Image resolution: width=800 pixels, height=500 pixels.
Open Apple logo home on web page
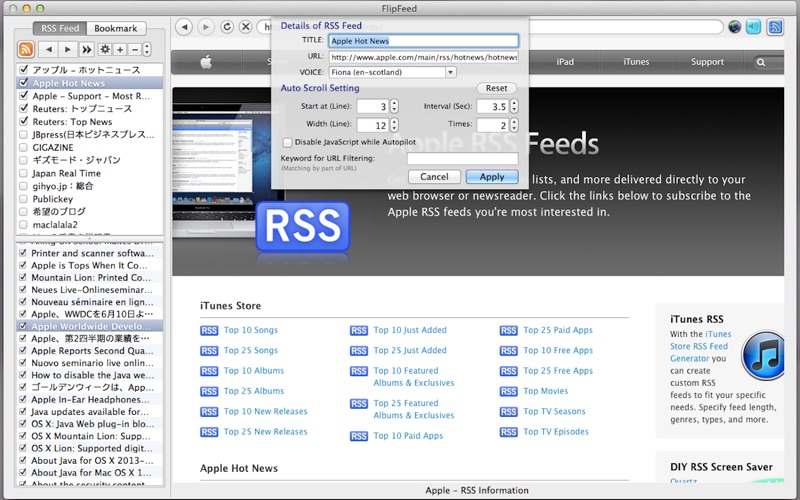pyautogui.click(x=206, y=62)
